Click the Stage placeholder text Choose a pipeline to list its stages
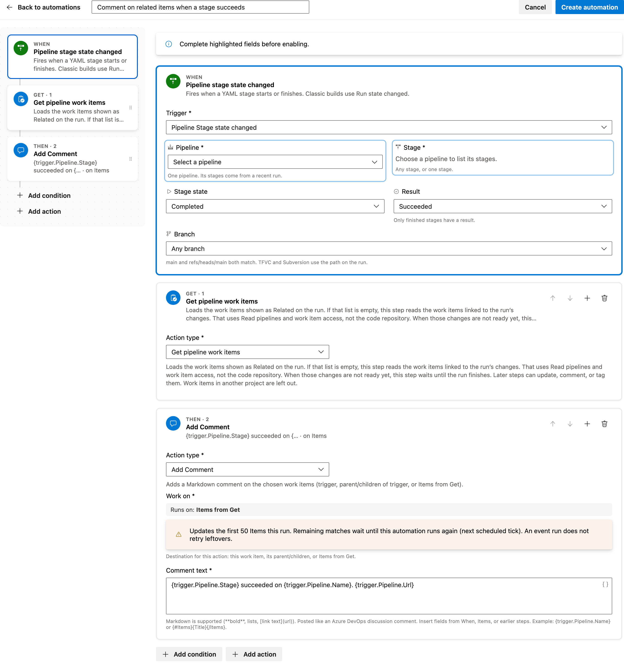 (446, 159)
